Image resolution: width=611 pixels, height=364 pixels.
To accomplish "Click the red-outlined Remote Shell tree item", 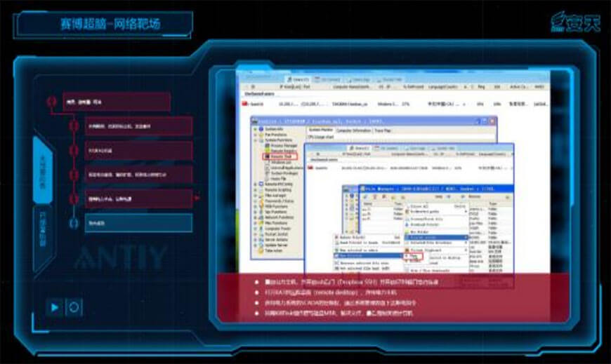I will (x=280, y=156).
